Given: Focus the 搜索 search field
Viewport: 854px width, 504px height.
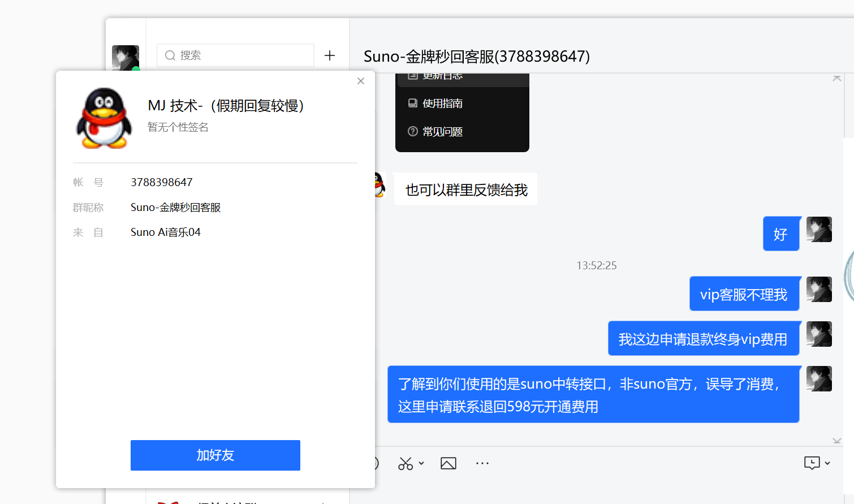Looking at the screenshot, I should pyautogui.click(x=235, y=55).
